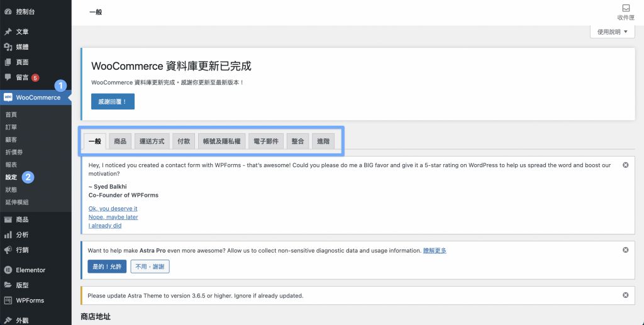Open the 整合 tab
Image resolution: width=644 pixels, height=325 pixels.
(297, 141)
